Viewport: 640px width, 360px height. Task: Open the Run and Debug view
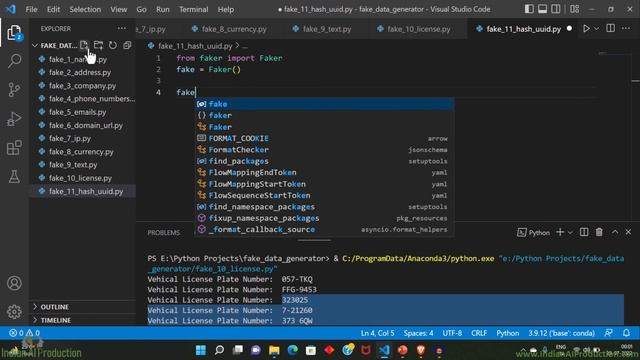pos(14,119)
